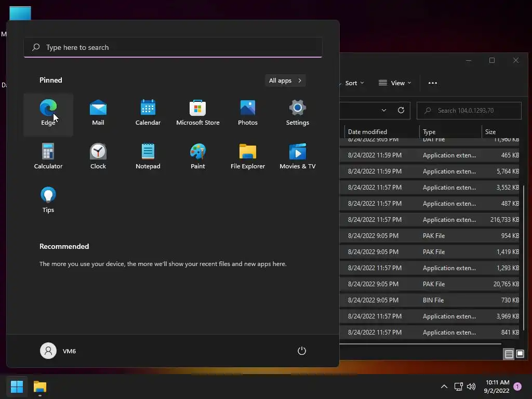This screenshot has height=399, width=532.
Task: Select the row sized 465 KB
Action: (430, 155)
